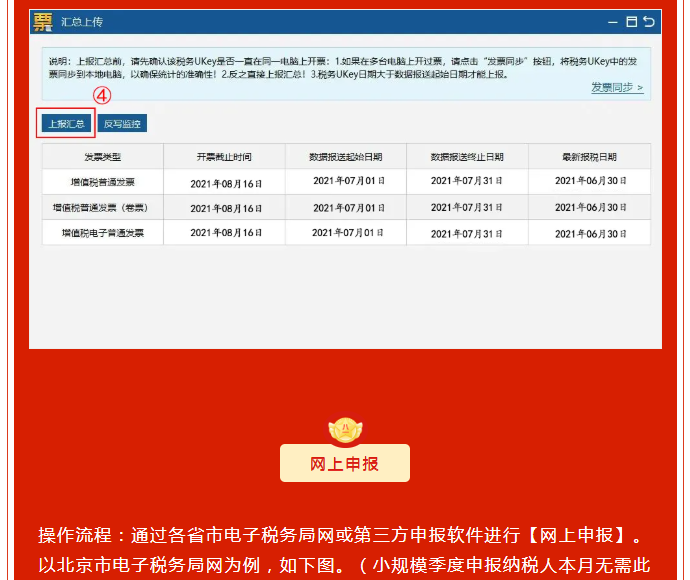Click the 票 app logo icon

[x=43, y=22]
